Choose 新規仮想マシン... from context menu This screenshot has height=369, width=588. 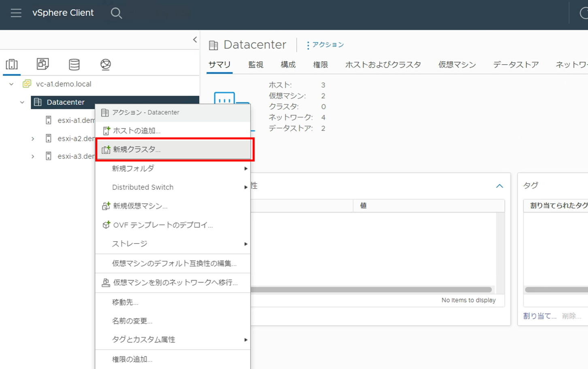coord(173,206)
